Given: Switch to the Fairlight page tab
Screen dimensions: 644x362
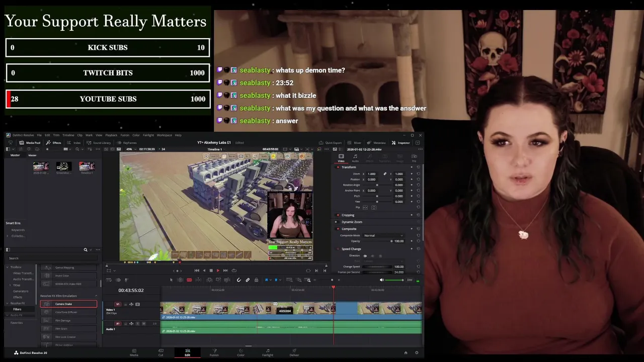Looking at the screenshot, I should point(268,352).
